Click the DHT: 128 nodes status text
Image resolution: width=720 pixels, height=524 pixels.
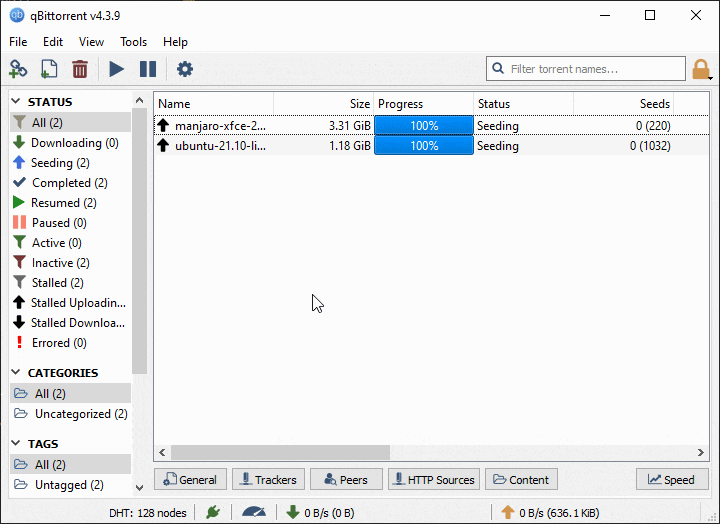[x=148, y=513]
